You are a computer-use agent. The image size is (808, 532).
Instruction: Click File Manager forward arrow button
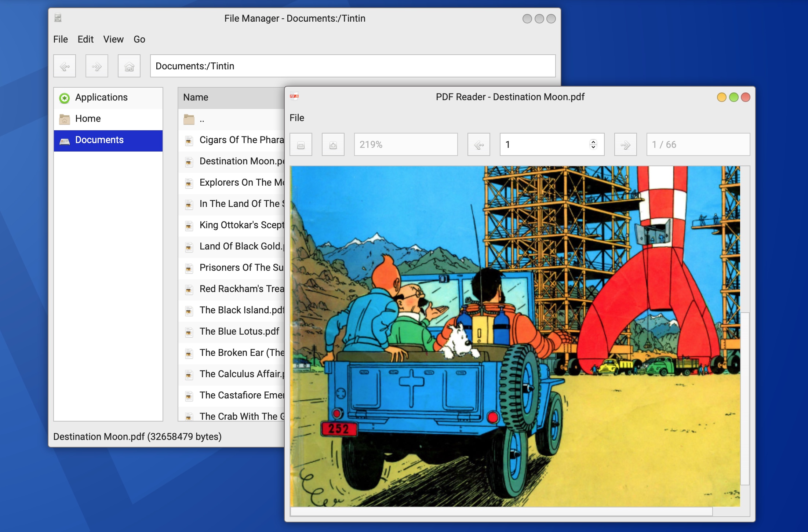click(x=97, y=66)
